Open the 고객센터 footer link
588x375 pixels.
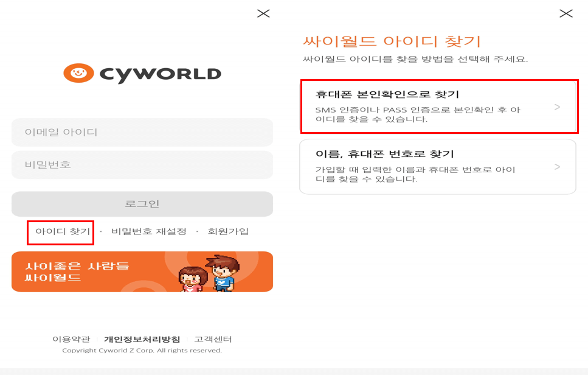pyautogui.click(x=213, y=339)
